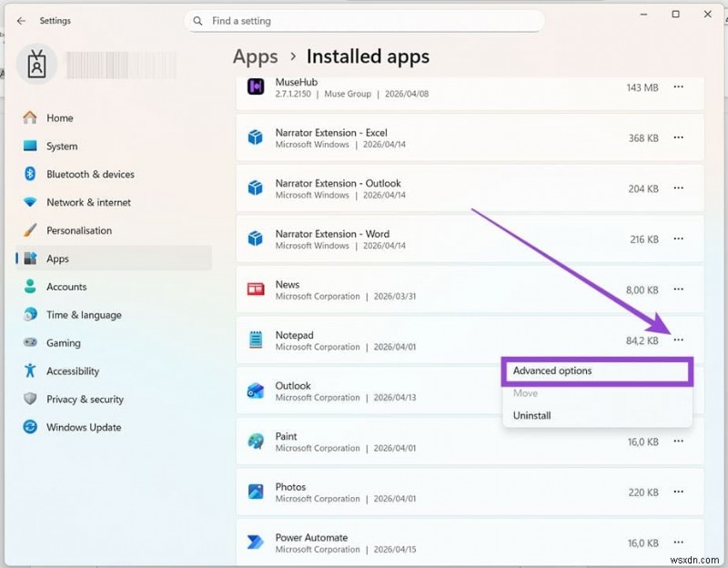
Task: Click the MuseHub app icon
Action: [x=256, y=86]
